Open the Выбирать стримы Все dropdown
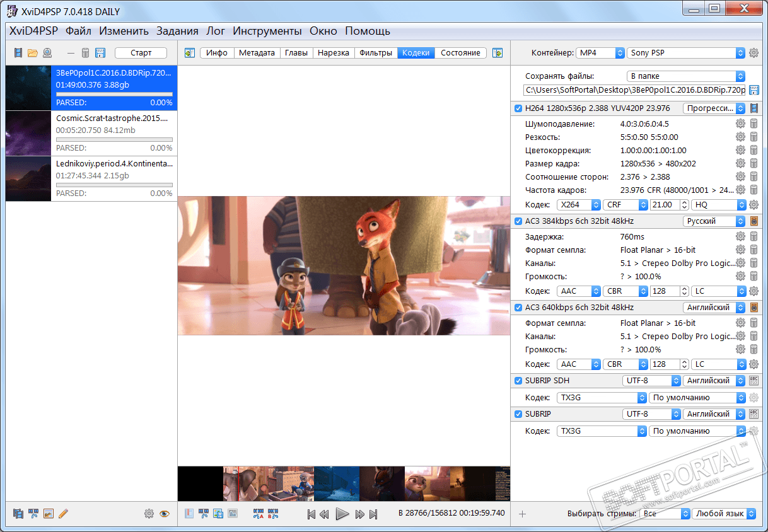The image size is (768, 532). [664, 514]
